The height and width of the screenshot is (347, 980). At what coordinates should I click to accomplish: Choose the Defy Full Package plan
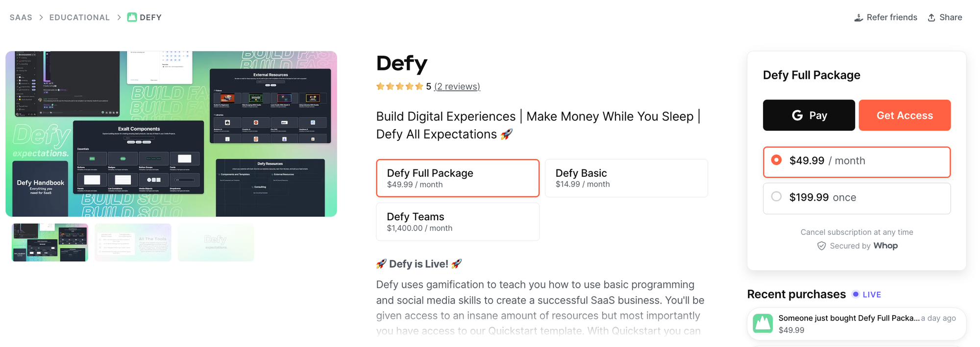pyautogui.click(x=457, y=178)
